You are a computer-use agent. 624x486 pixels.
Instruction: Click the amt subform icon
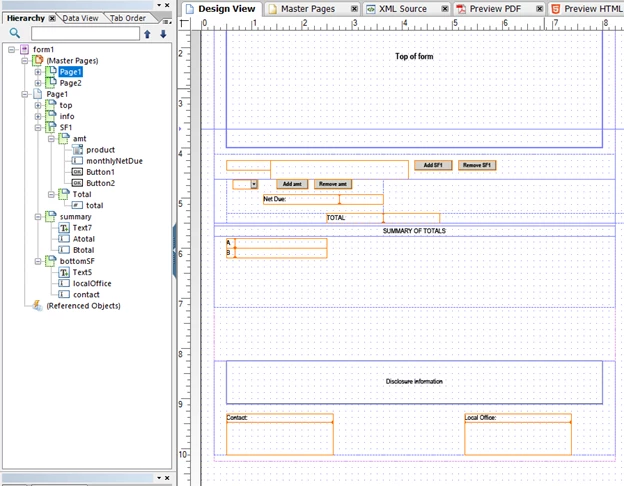coord(64,139)
